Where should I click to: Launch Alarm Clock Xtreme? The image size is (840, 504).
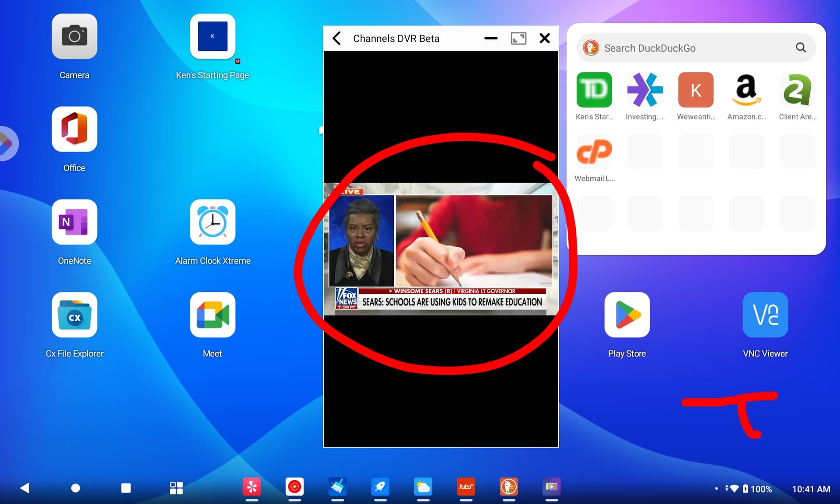213,222
